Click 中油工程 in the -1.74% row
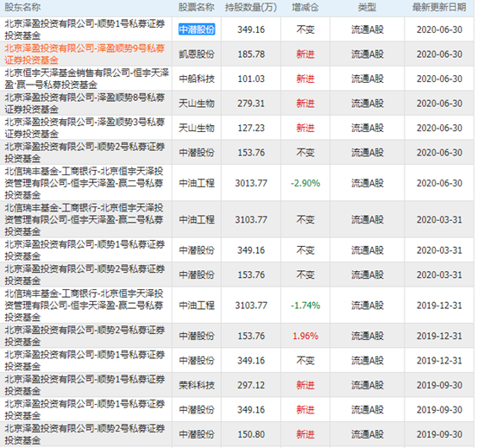 tap(197, 306)
